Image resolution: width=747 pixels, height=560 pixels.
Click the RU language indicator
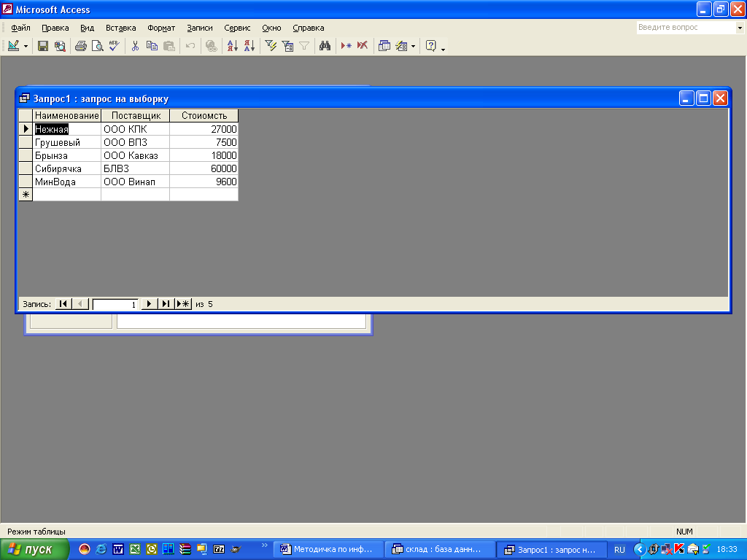619,550
